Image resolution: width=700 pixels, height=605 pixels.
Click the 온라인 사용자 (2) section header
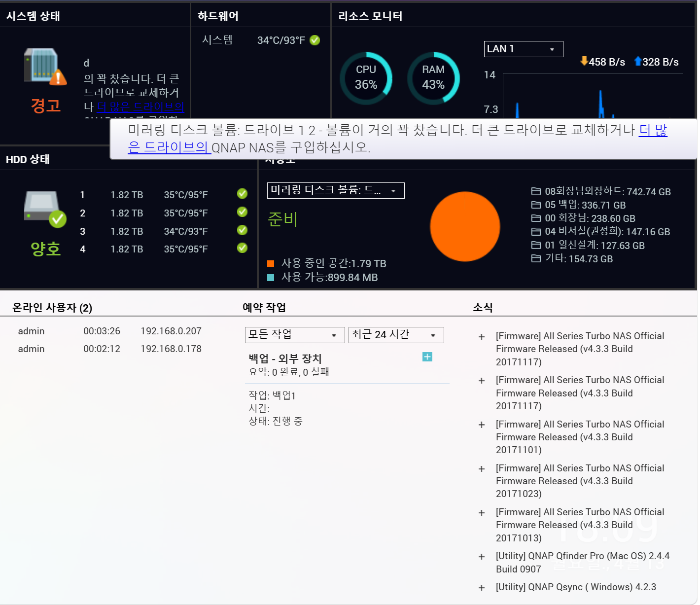click(52, 308)
